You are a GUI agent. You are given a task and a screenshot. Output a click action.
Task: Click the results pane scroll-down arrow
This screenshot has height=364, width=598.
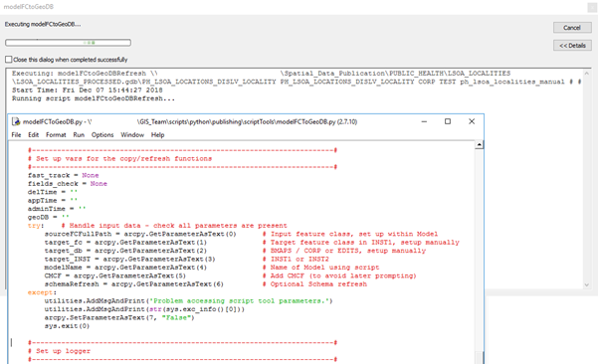coord(587,284)
